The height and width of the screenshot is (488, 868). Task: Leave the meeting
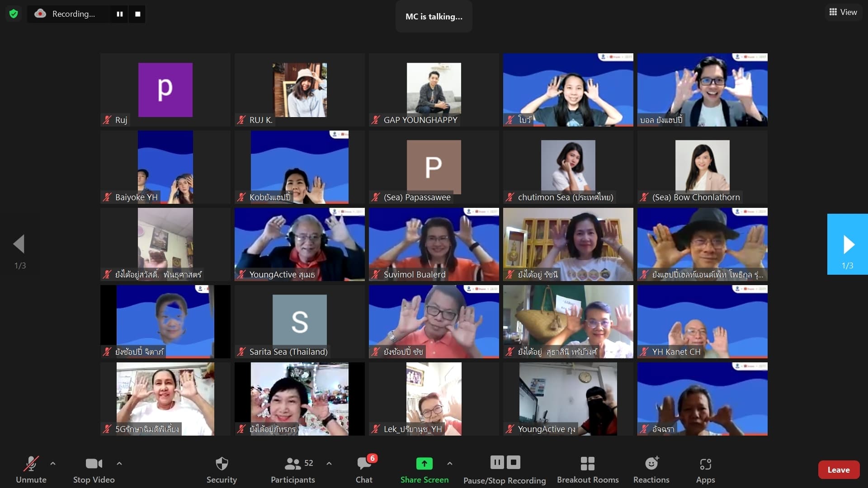click(x=839, y=470)
